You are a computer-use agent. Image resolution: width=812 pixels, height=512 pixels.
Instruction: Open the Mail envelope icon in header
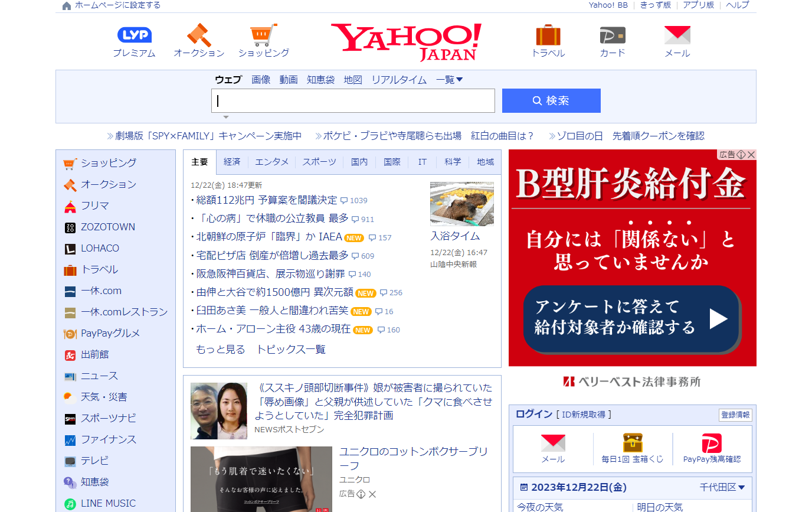(x=677, y=35)
